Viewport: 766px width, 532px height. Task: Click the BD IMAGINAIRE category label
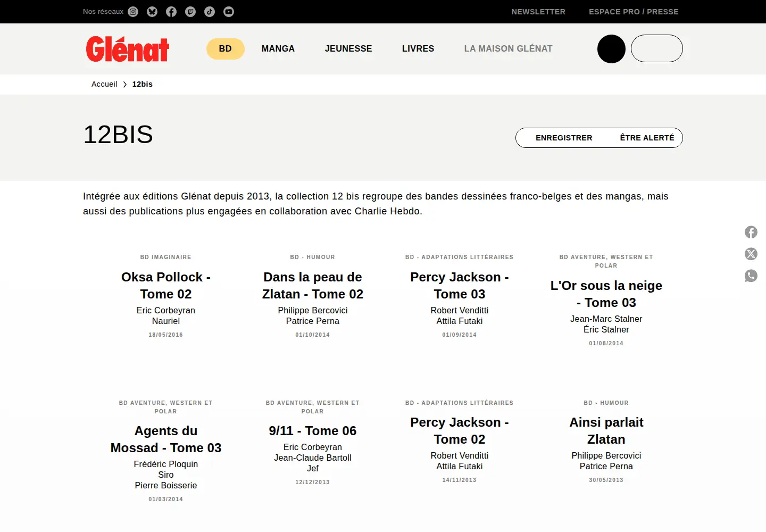[x=166, y=257]
